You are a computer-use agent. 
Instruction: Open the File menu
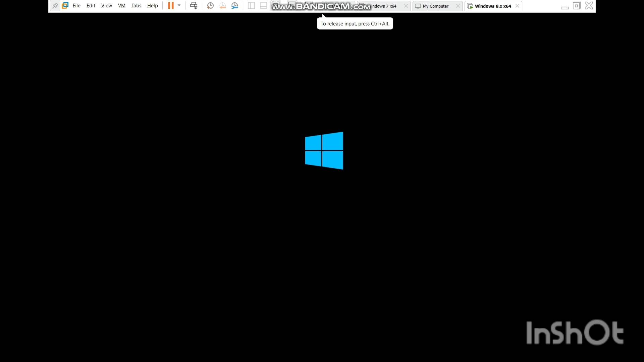76,6
